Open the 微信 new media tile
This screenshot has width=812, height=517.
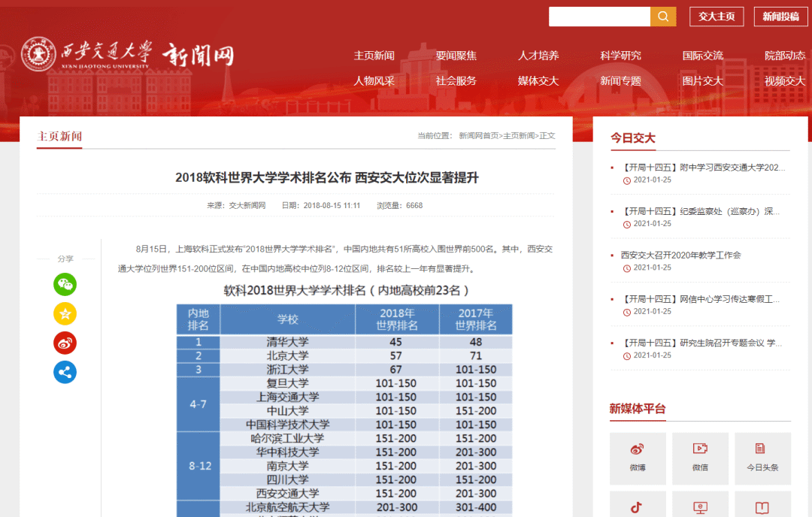[700, 458]
